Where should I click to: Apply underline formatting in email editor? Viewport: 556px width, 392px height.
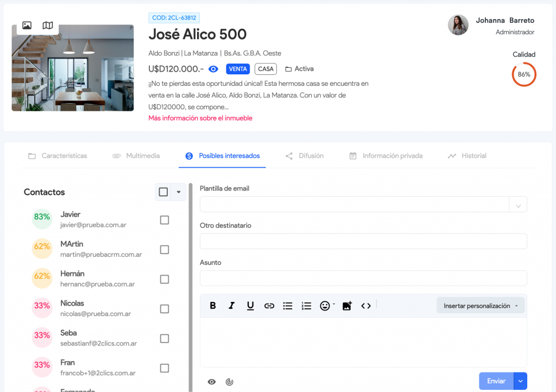click(x=250, y=306)
